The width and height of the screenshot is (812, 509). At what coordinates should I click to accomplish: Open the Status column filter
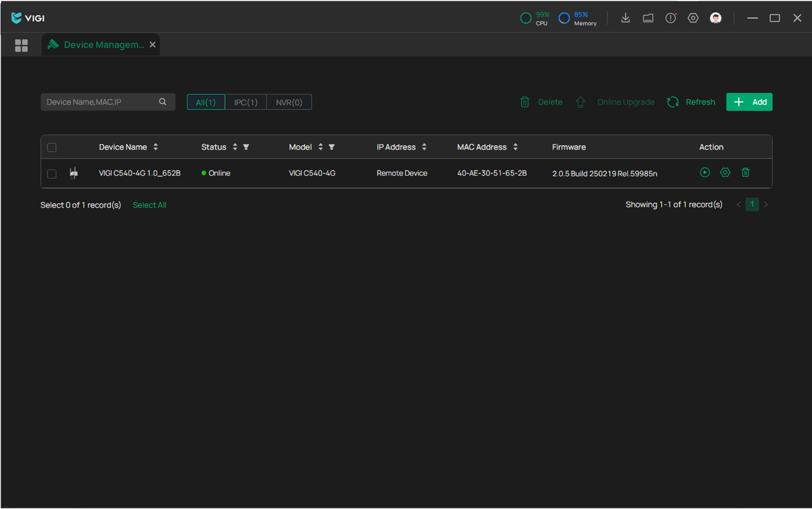[246, 147]
